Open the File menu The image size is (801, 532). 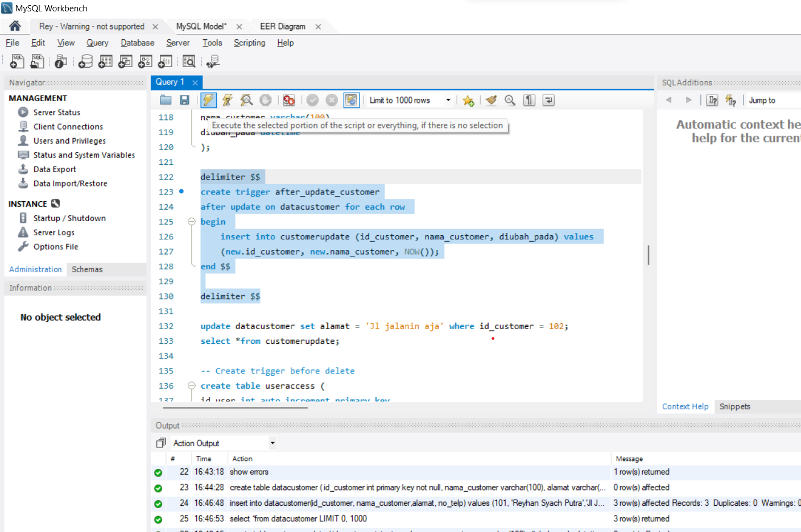click(13, 43)
